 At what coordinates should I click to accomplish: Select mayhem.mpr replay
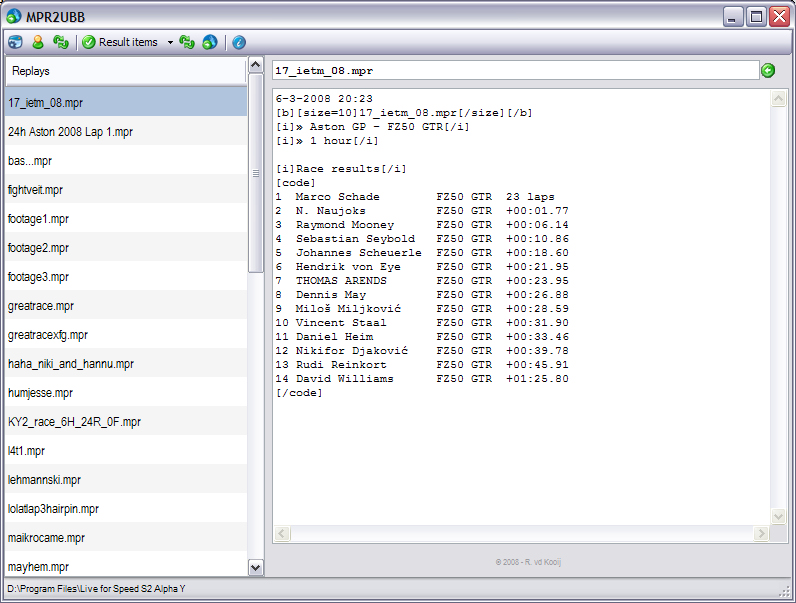[x=126, y=564]
